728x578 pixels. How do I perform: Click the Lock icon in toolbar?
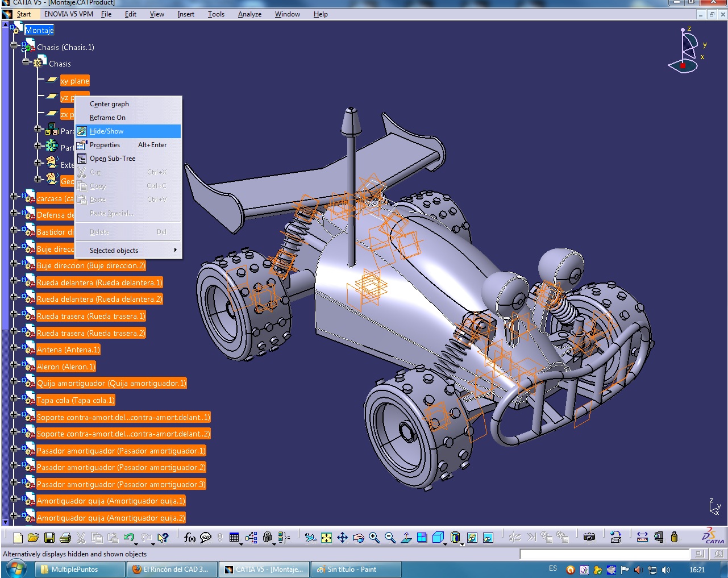tap(267, 537)
